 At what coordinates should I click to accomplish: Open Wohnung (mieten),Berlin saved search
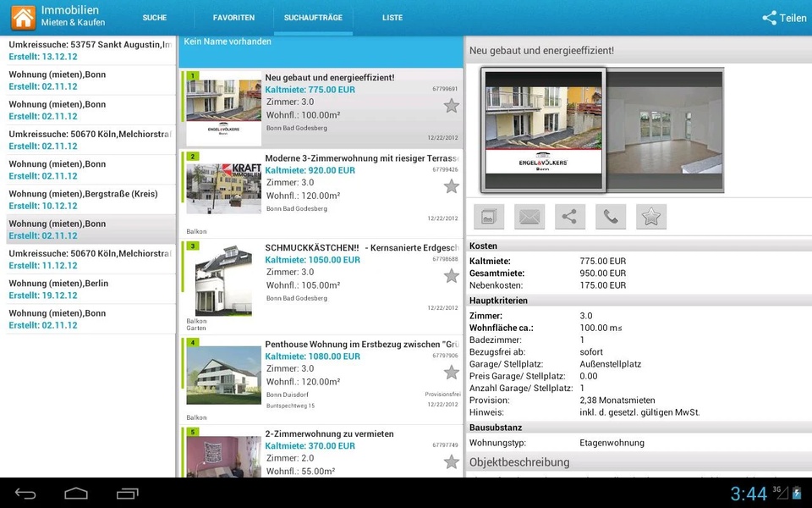pos(91,290)
